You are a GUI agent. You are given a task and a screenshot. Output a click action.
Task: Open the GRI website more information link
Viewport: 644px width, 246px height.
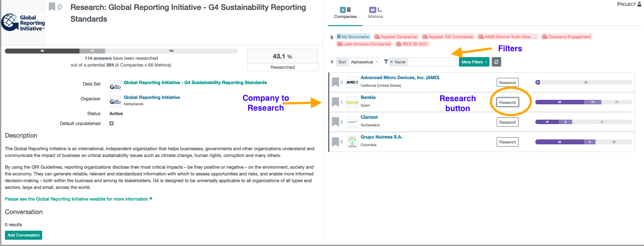[78, 199]
